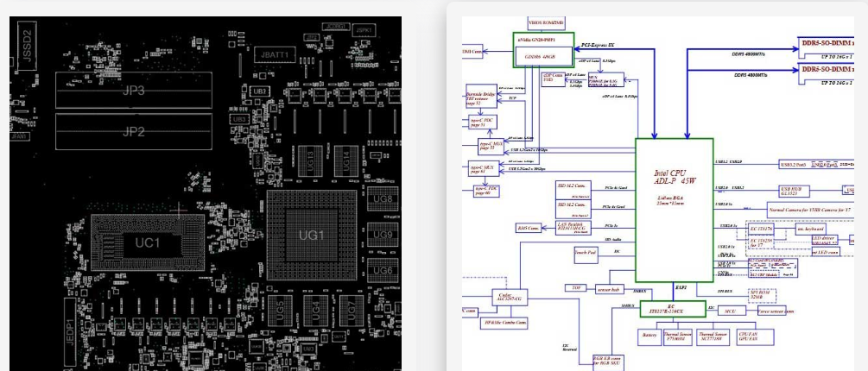Select the UG1 GPU chip on the board

click(312, 236)
